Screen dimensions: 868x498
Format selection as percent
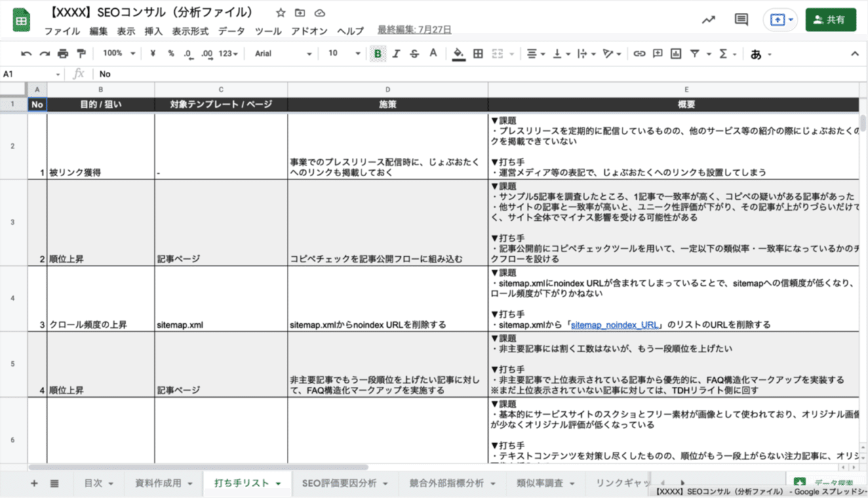point(171,54)
